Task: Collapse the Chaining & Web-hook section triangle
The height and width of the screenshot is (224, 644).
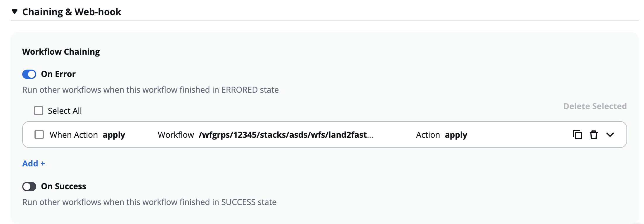Action: (15, 12)
